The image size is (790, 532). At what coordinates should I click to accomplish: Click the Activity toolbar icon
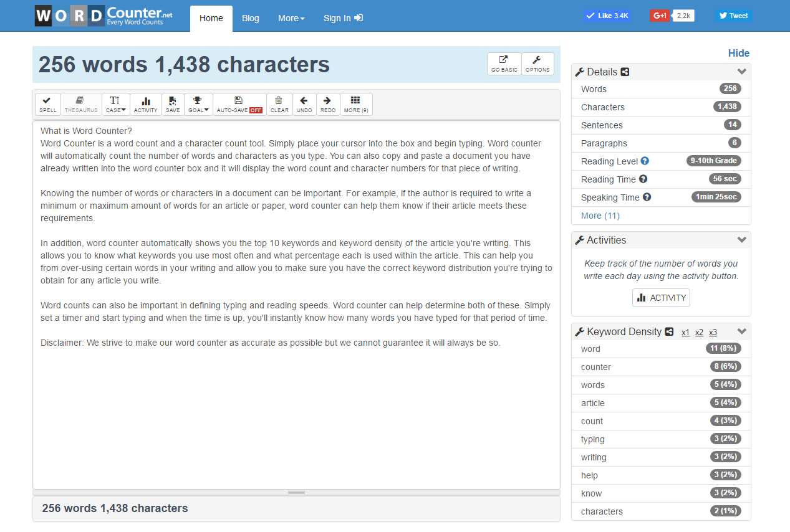pos(146,104)
